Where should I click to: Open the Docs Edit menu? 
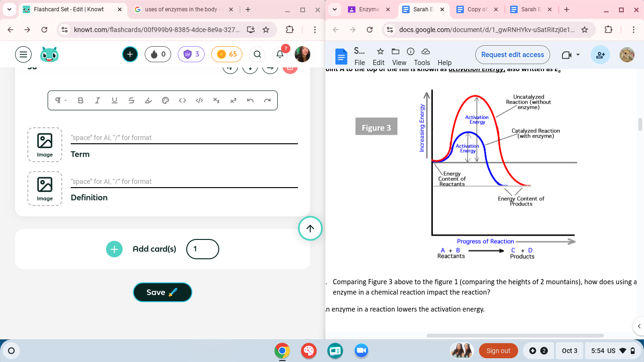[x=379, y=63]
